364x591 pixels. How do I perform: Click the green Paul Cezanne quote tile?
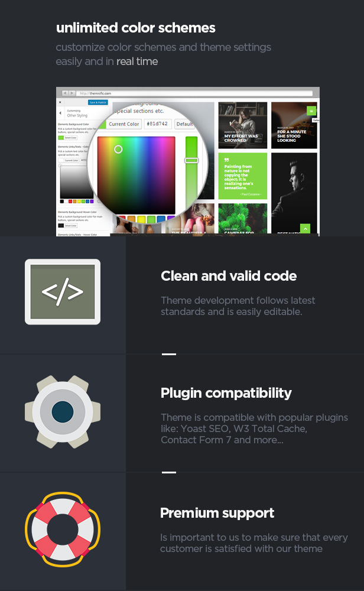[x=243, y=176]
